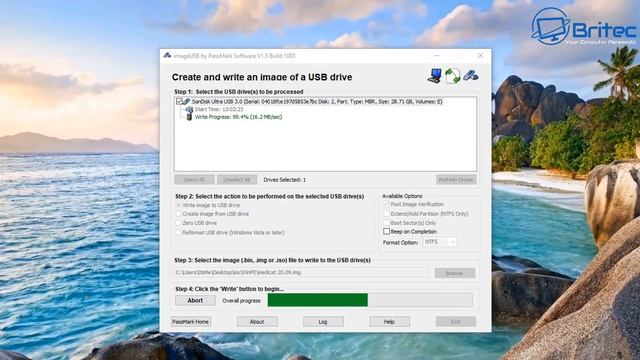Click the Start Time text row

point(219,109)
